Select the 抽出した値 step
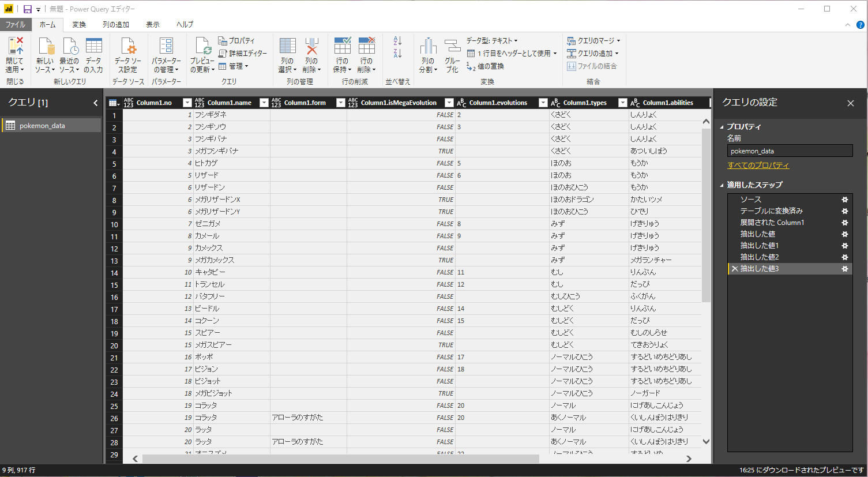The image size is (868, 477). (x=758, y=234)
